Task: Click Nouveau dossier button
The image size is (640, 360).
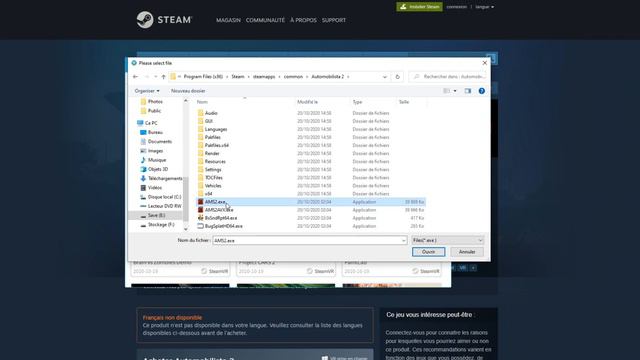Action: 188,91
